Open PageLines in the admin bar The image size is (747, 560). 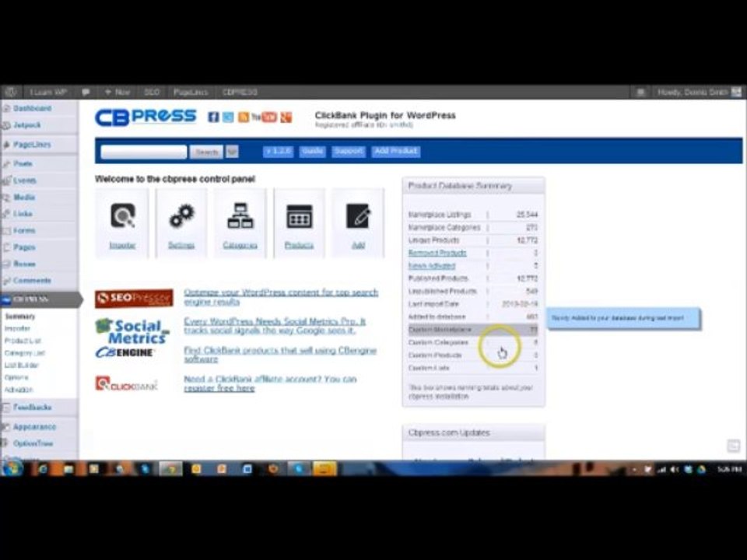(191, 92)
